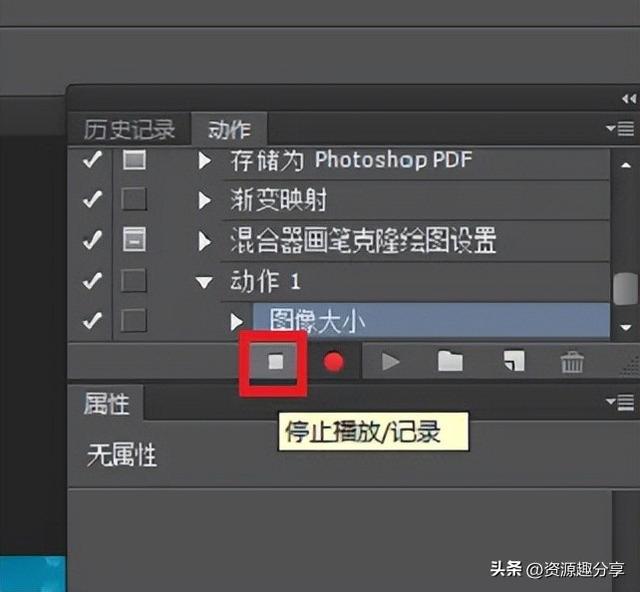Expand the 混合器画笔克隆绘图设置 action

(204, 241)
